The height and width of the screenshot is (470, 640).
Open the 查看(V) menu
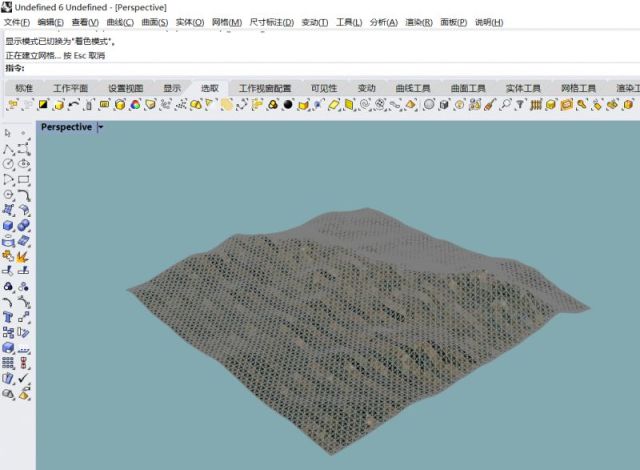point(85,22)
